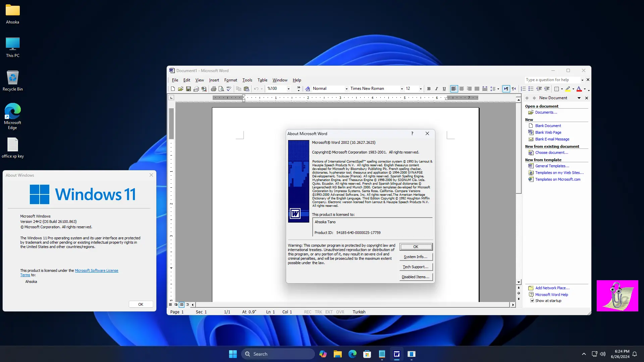Open Microsoft Software License link

click(x=97, y=270)
